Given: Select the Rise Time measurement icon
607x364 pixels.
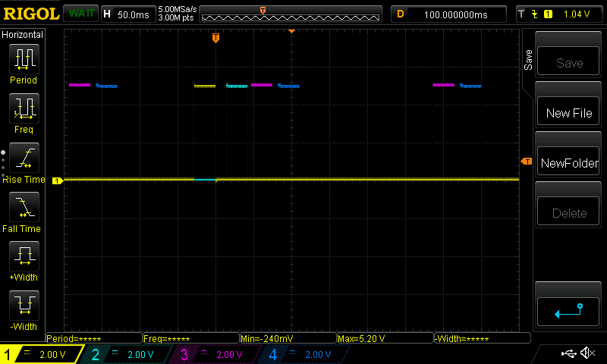Looking at the screenshot, I should 24,158.
